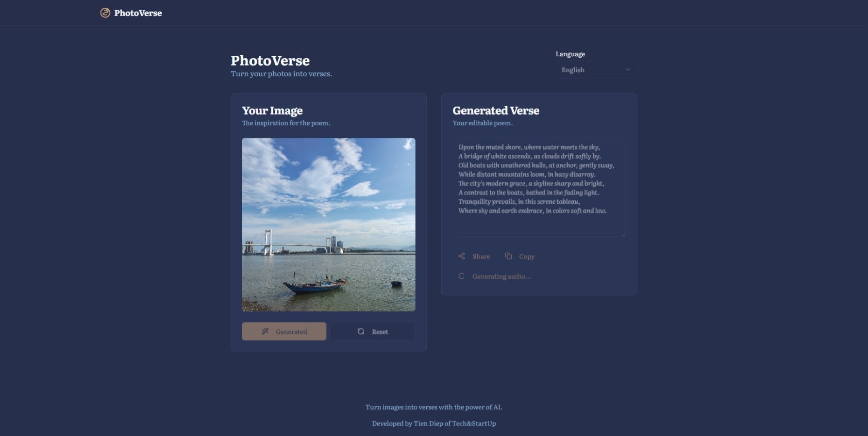The width and height of the screenshot is (868, 436).
Task: Click the uploaded bridge and boat photo
Action: coord(329,225)
